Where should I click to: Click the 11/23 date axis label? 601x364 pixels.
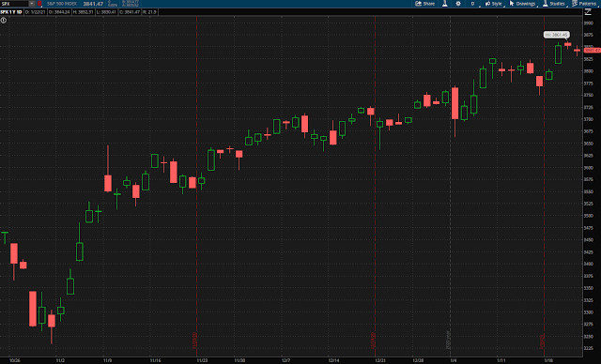(202, 360)
